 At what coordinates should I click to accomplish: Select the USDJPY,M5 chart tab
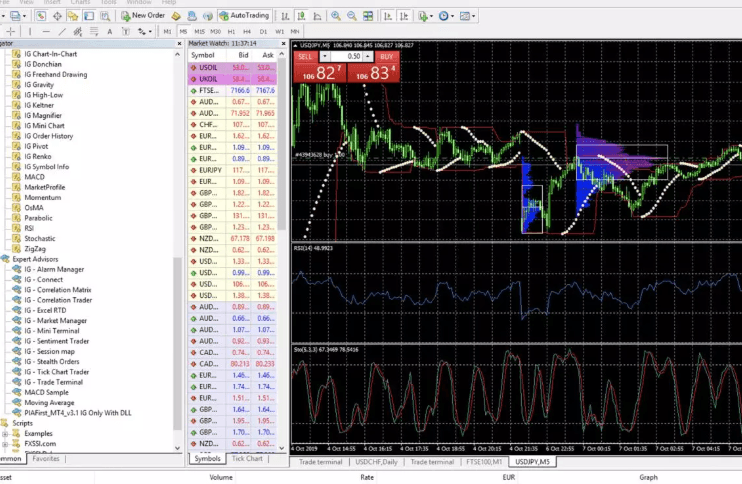pyautogui.click(x=532, y=462)
